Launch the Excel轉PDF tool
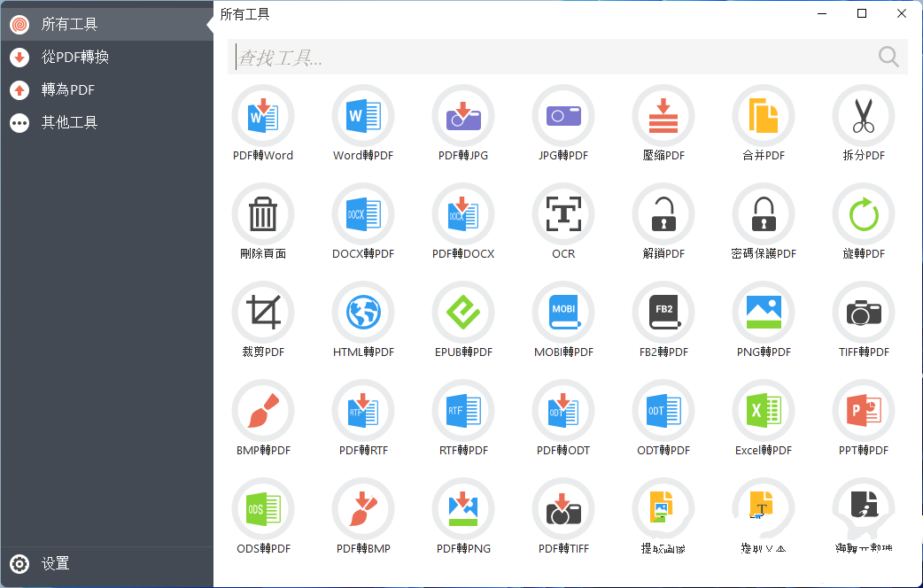Image resolution: width=923 pixels, height=588 pixels. coord(763,410)
